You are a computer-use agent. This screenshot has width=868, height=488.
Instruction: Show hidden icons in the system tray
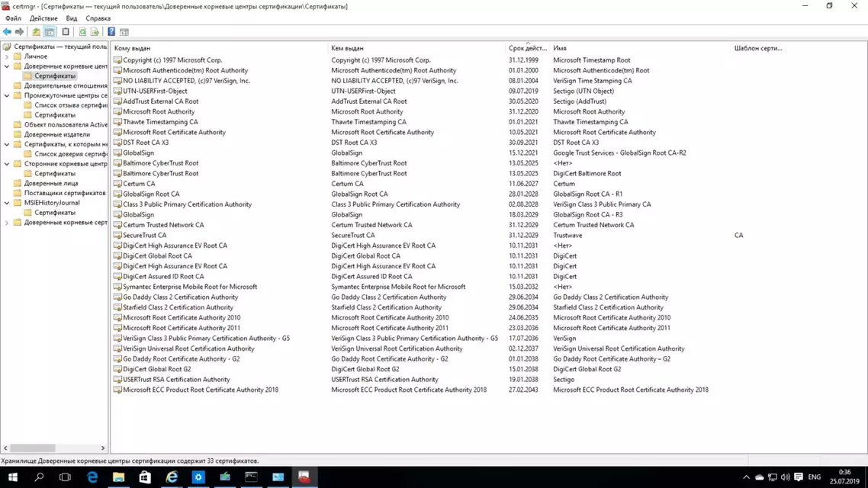click(746, 477)
